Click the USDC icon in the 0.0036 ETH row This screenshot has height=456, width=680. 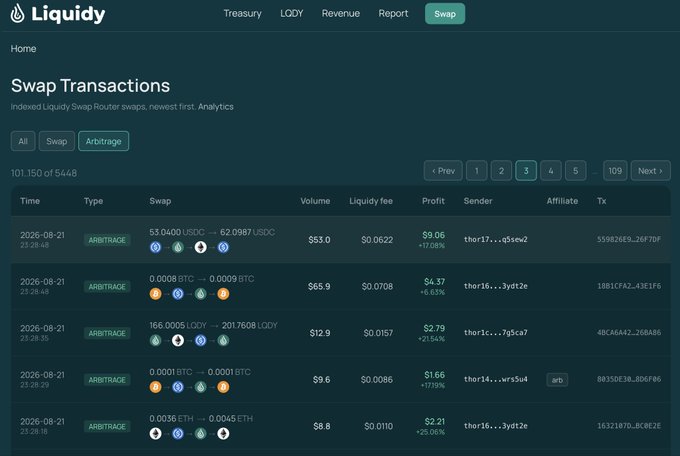click(x=178, y=433)
